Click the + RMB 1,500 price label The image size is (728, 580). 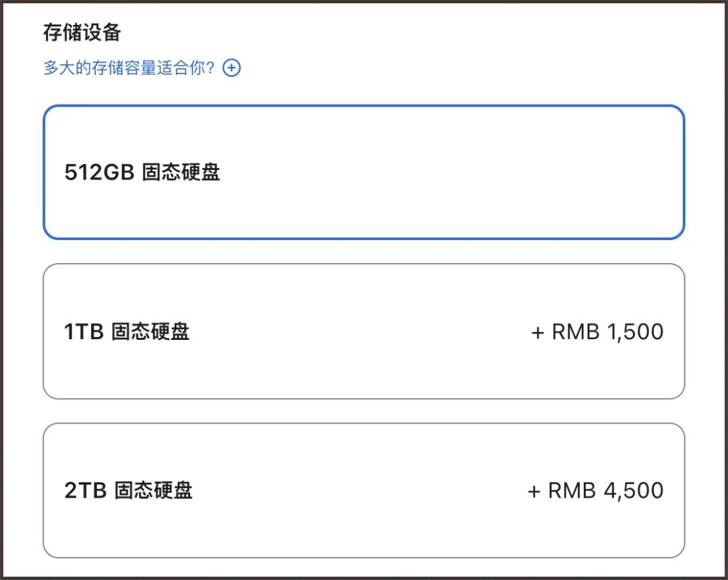pos(597,332)
